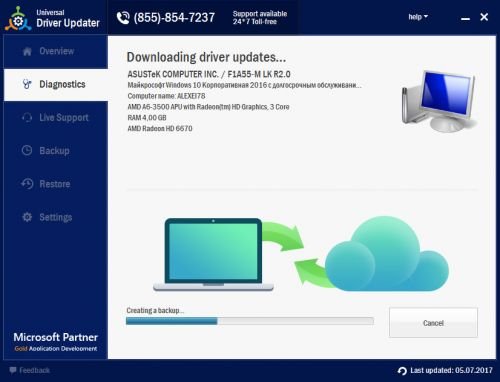Click the laptop illustration
Viewport: 500px width, 382px height.
(x=213, y=254)
